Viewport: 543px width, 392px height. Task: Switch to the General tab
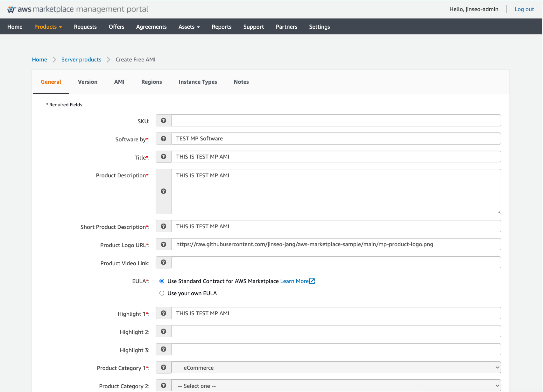coord(51,82)
